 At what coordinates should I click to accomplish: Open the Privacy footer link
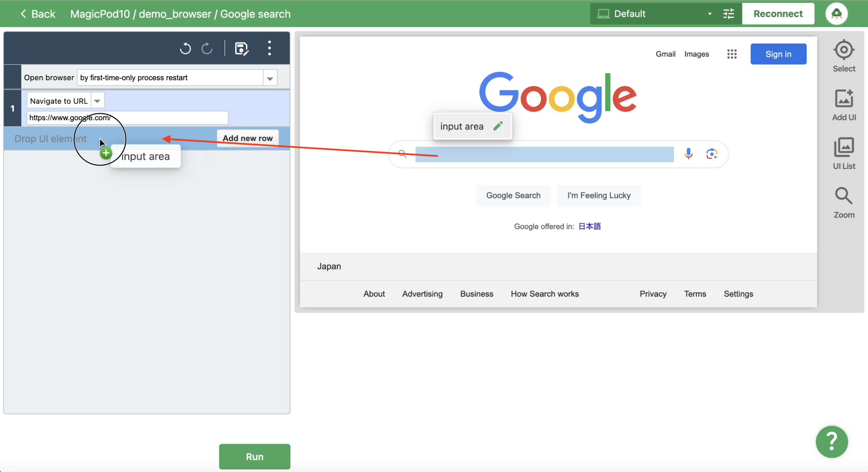[653, 294]
